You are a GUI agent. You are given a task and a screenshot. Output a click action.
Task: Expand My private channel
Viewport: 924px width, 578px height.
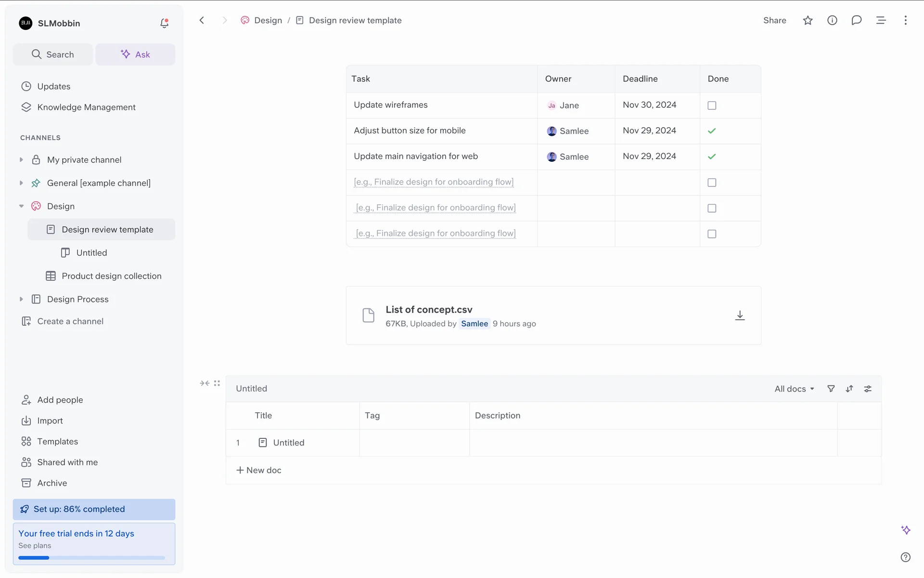coord(21,160)
